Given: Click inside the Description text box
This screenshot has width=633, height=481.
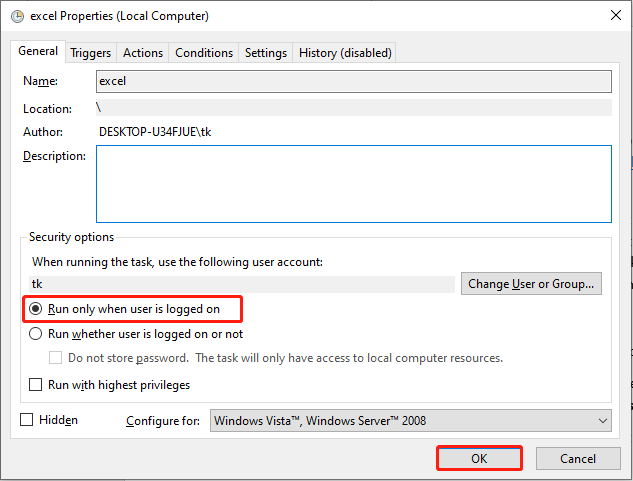Looking at the screenshot, I should tap(354, 184).
